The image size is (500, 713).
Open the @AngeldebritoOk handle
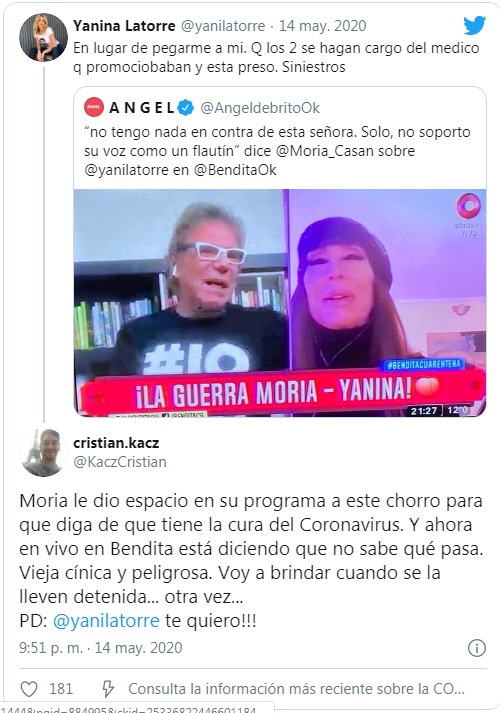point(260,108)
